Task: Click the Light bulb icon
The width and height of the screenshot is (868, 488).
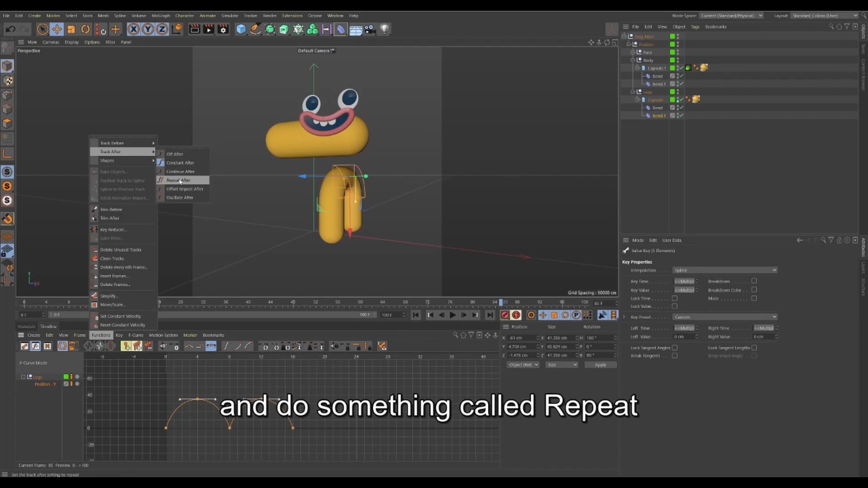Action: pyautogui.click(x=384, y=29)
